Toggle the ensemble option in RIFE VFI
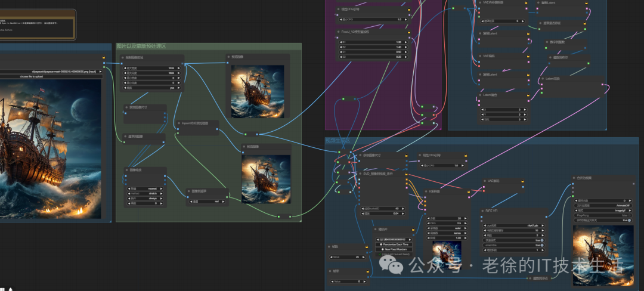This screenshot has width=644, height=291. (514, 245)
